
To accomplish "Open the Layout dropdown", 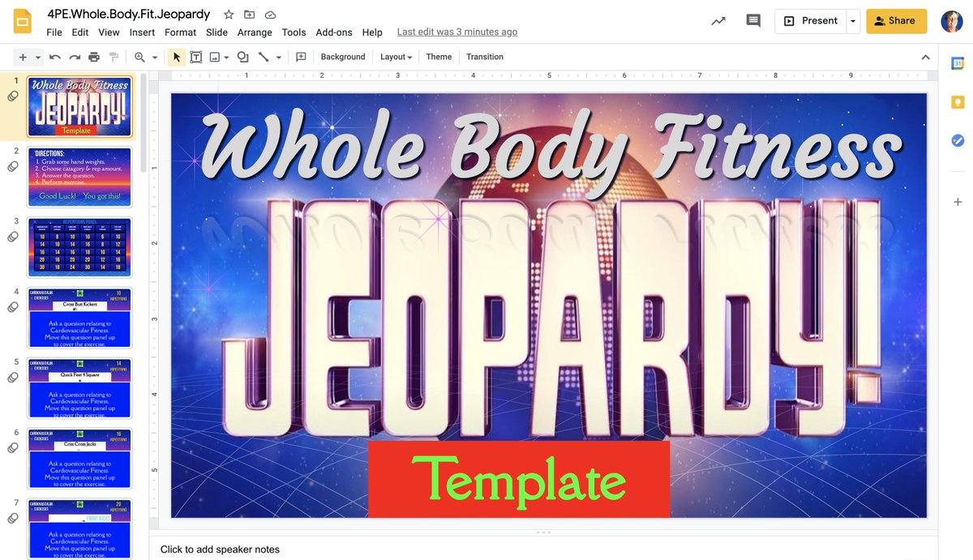I will coord(396,57).
